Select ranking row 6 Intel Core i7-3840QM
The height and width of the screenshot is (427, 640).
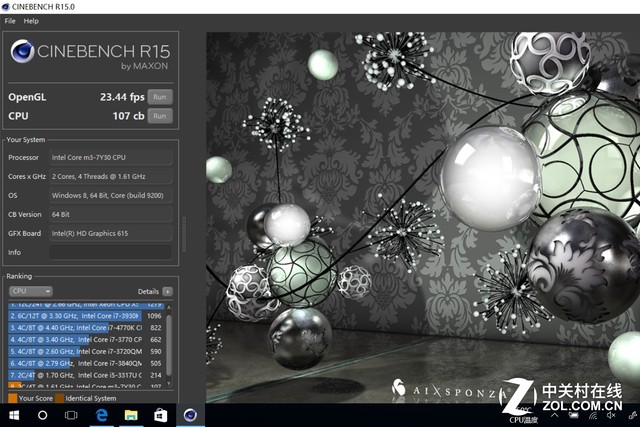86,363
